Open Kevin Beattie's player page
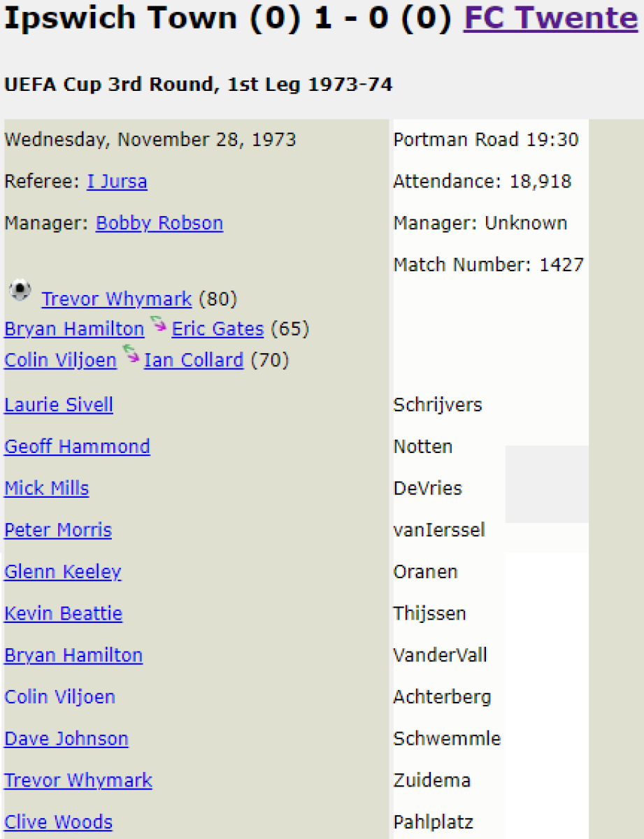 64,613
